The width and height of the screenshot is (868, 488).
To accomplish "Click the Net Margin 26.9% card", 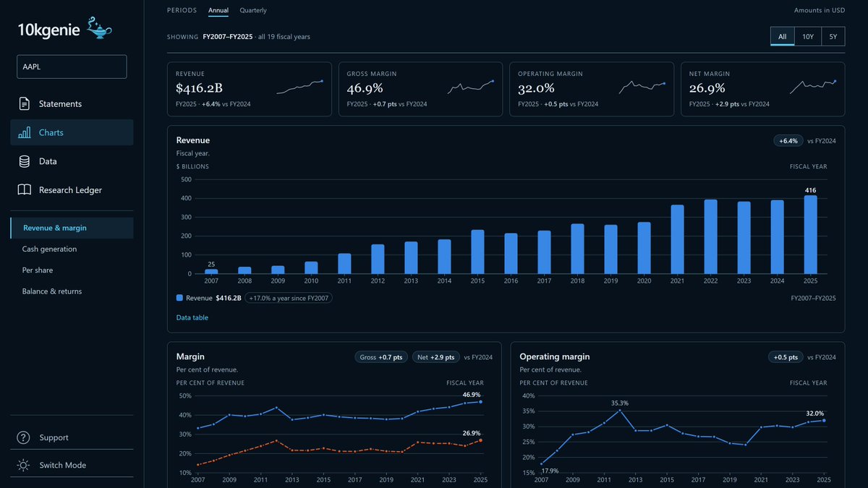I will [x=762, y=89].
